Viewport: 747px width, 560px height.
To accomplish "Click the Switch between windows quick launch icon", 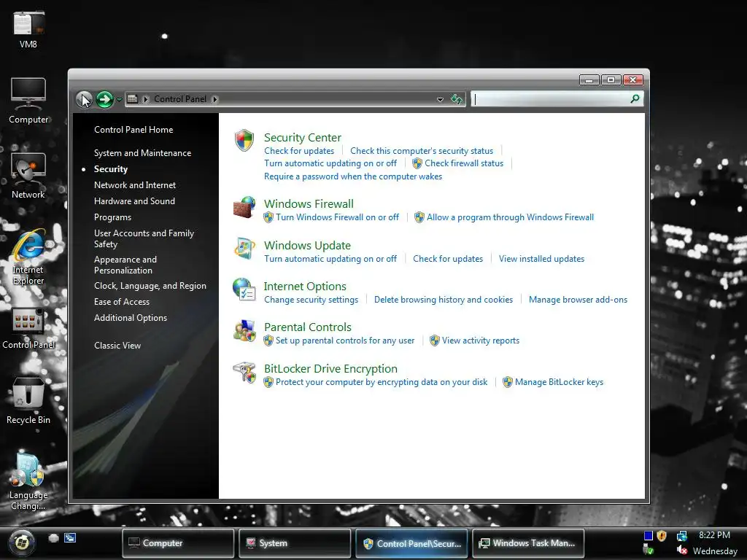I will tap(70, 538).
